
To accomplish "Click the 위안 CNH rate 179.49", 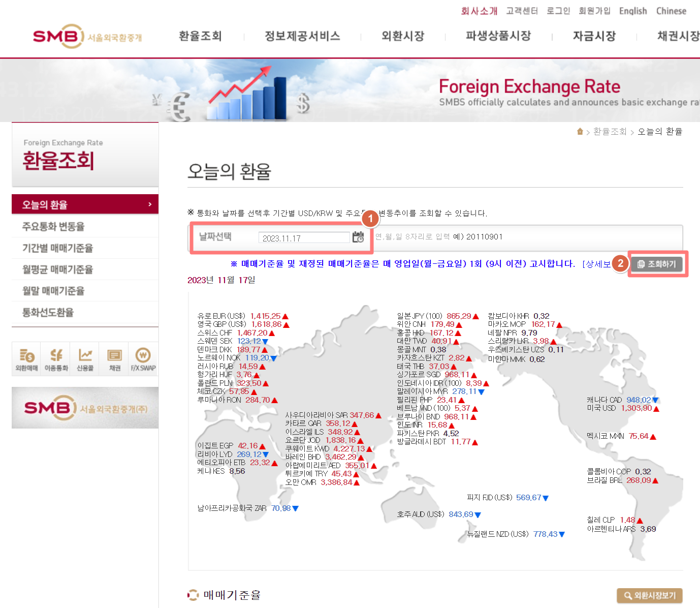I will click(442, 324).
